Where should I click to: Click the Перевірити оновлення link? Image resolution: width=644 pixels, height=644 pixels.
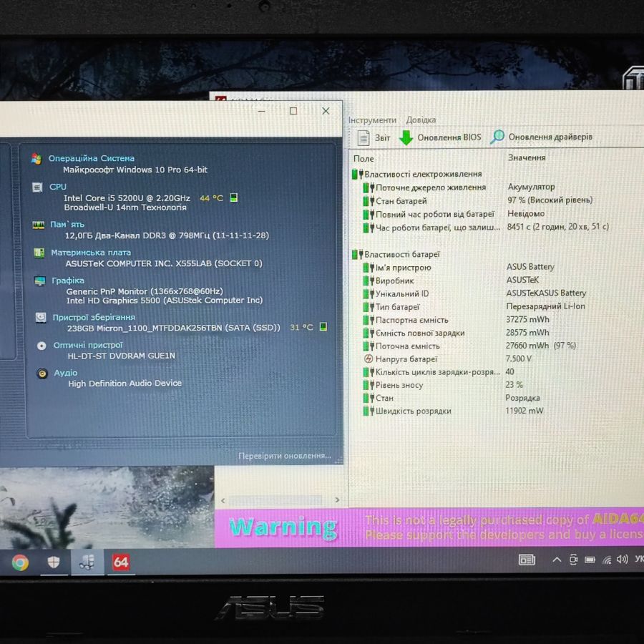pos(285,456)
